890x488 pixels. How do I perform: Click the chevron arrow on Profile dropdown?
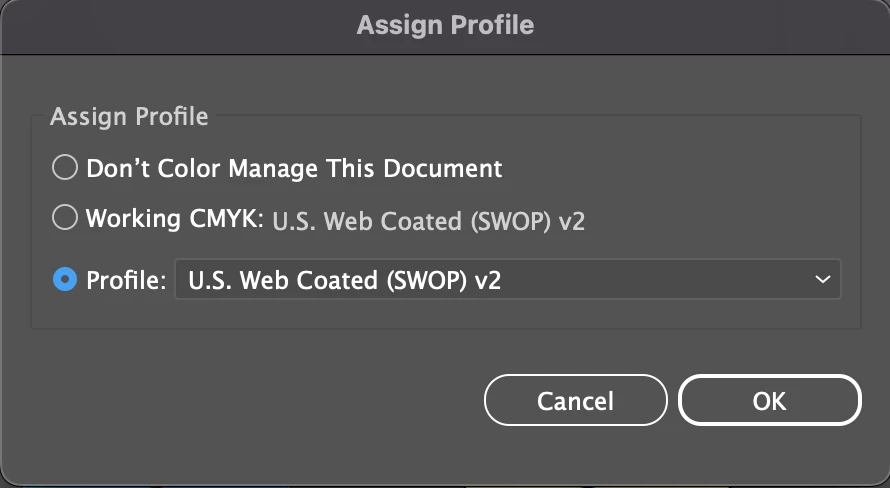click(x=823, y=280)
